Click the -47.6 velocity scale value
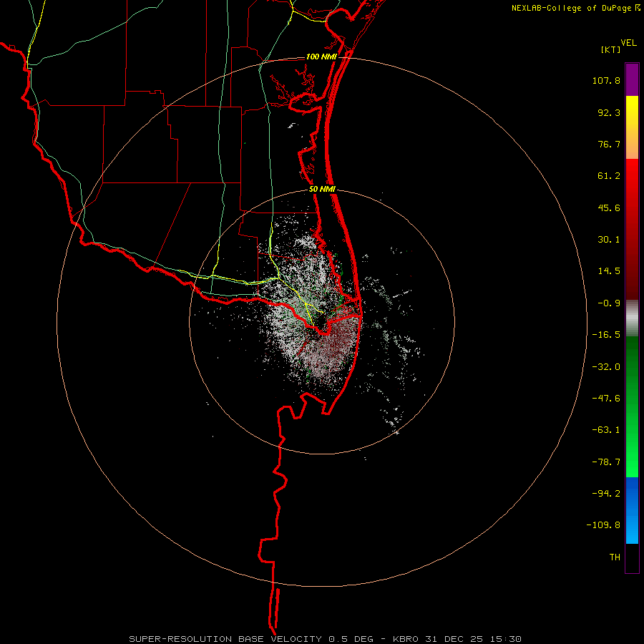The width and height of the screenshot is (644, 644). point(606,399)
